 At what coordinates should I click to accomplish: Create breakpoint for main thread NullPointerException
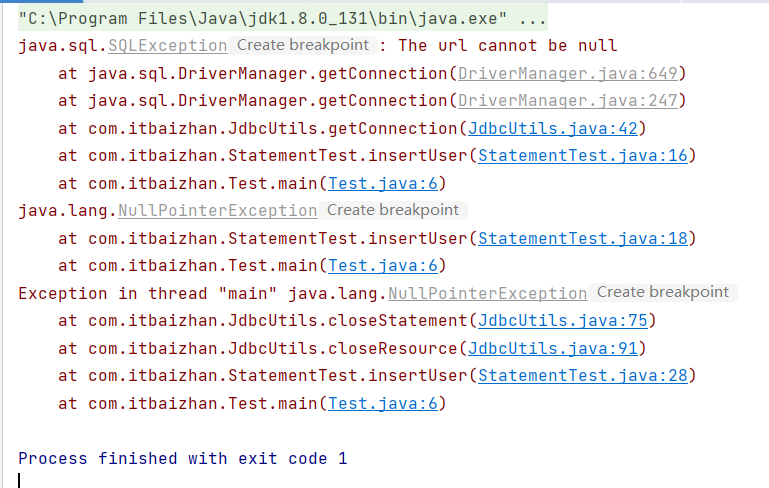(663, 292)
